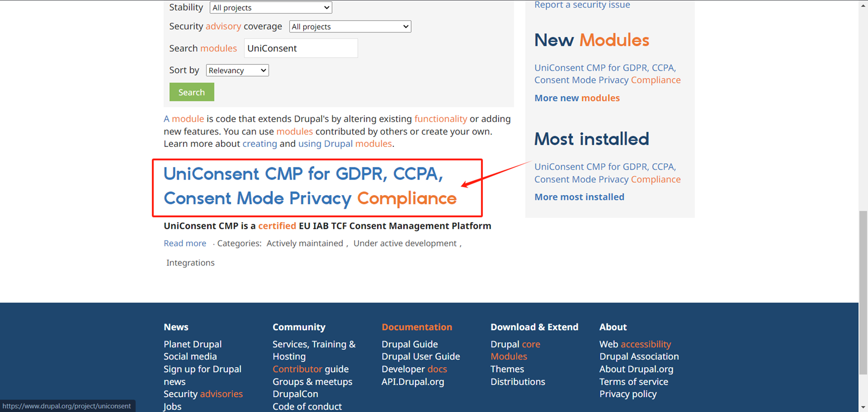Click 'More new modules' link
The image size is (868, 412).
pyautogui.click(x=577, y=98)
